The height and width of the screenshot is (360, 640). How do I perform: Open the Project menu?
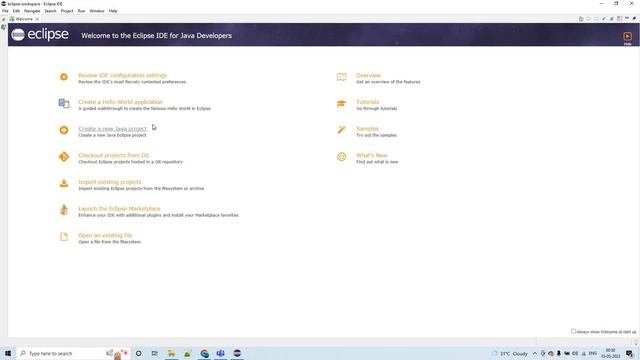pos(67,11)
